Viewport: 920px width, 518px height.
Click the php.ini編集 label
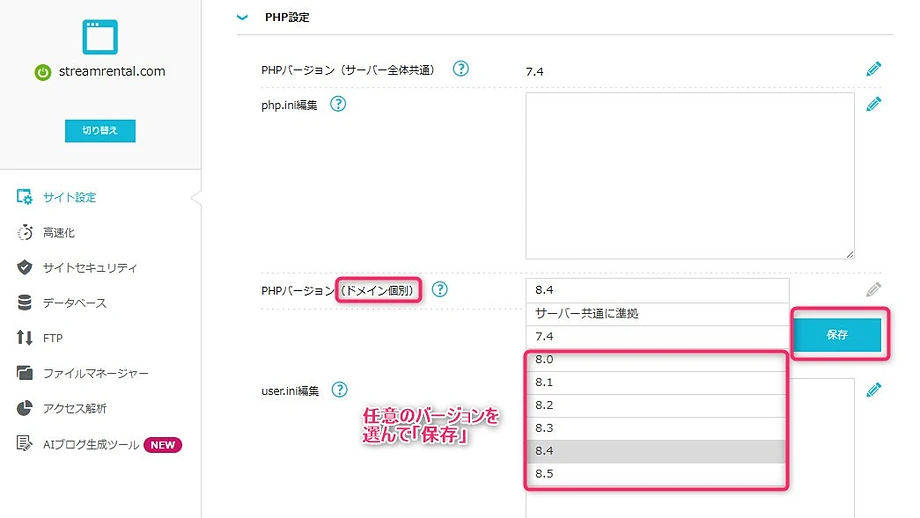pyautogui.click(x=289, y=105)
